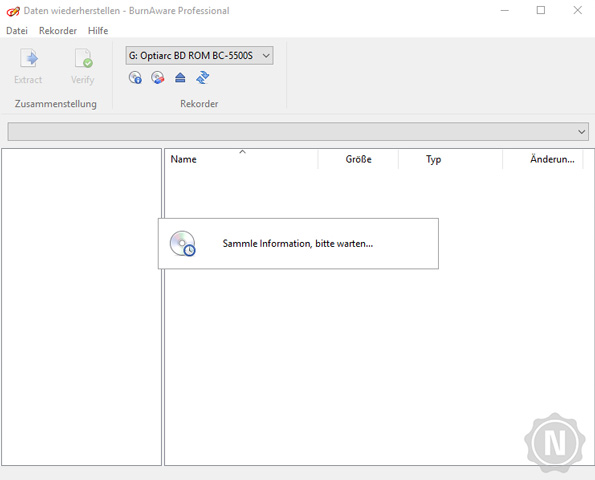Click the BurnAware app icon in title bar

(13, 11)
